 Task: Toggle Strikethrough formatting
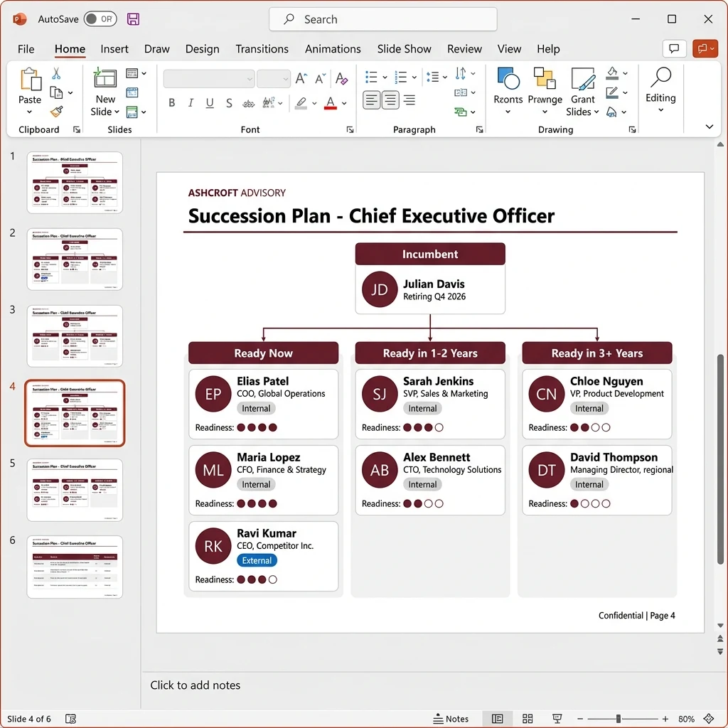tap(248, 103)
